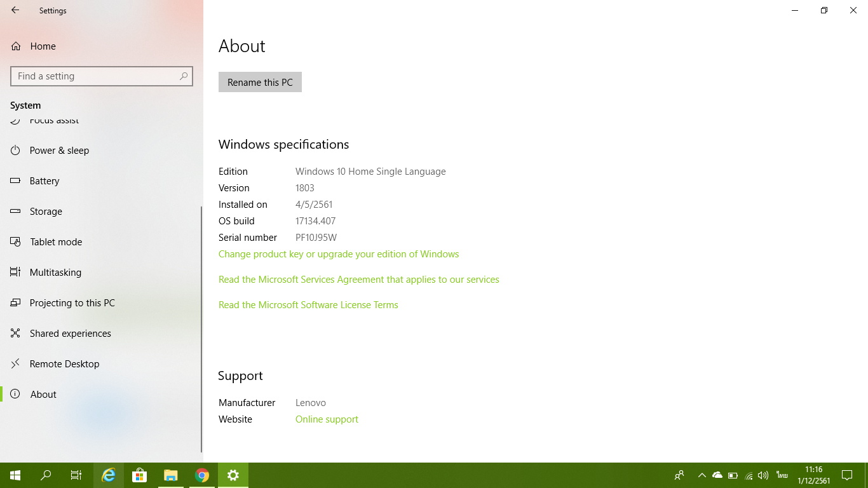Screen dimensions: 868x488
Task: Check the battery status tray icon
Action: [x=733, y=475]
